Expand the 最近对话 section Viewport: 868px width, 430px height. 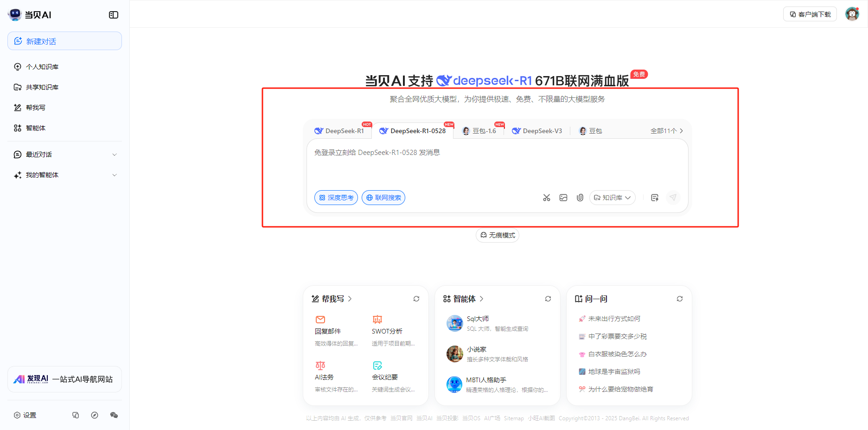64,154
